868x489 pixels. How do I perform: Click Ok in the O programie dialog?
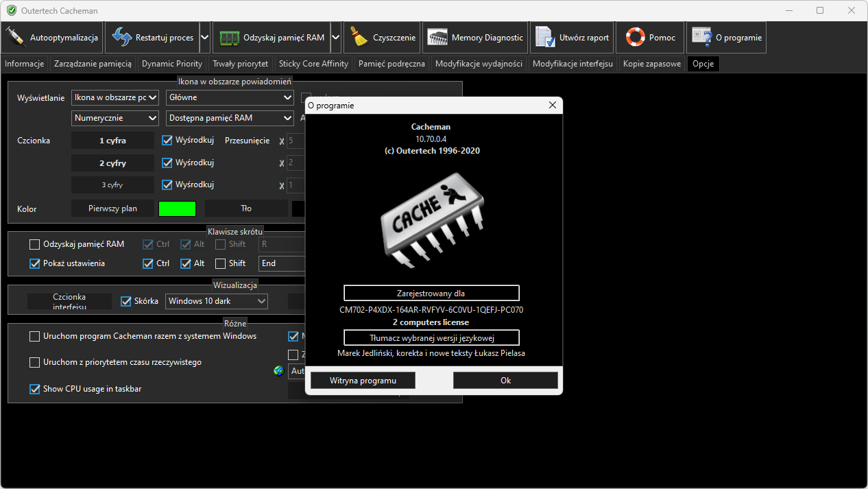(x=505, y=380)
